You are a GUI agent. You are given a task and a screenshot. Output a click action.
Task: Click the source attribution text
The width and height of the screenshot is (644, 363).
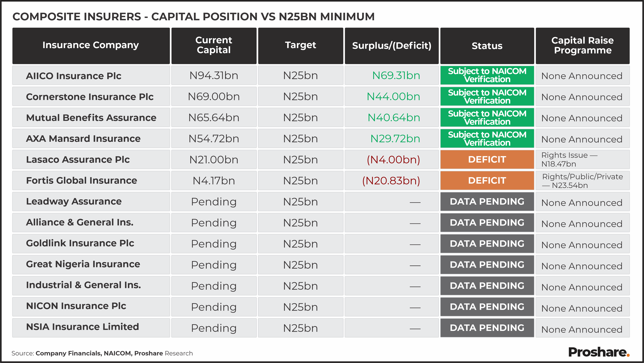[102, 353]
